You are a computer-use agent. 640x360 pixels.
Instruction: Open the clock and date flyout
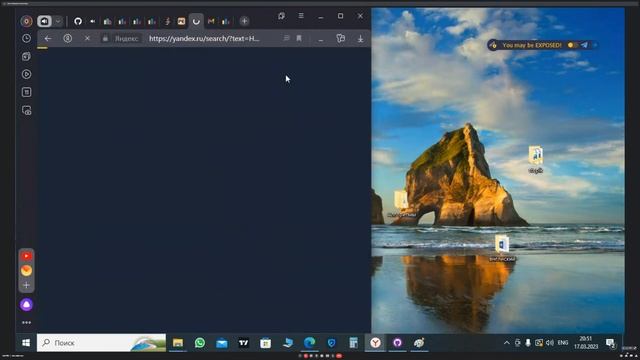tap(586, 343)
